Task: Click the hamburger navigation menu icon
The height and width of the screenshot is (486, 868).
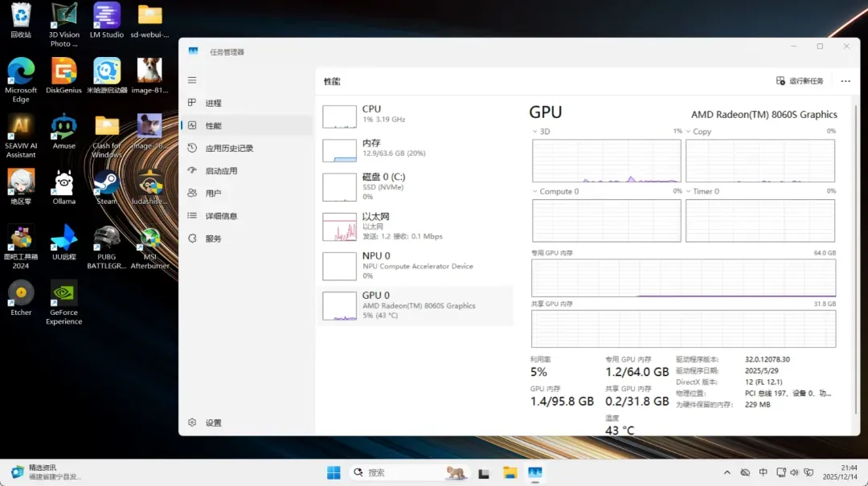Action: coord(192,80)
